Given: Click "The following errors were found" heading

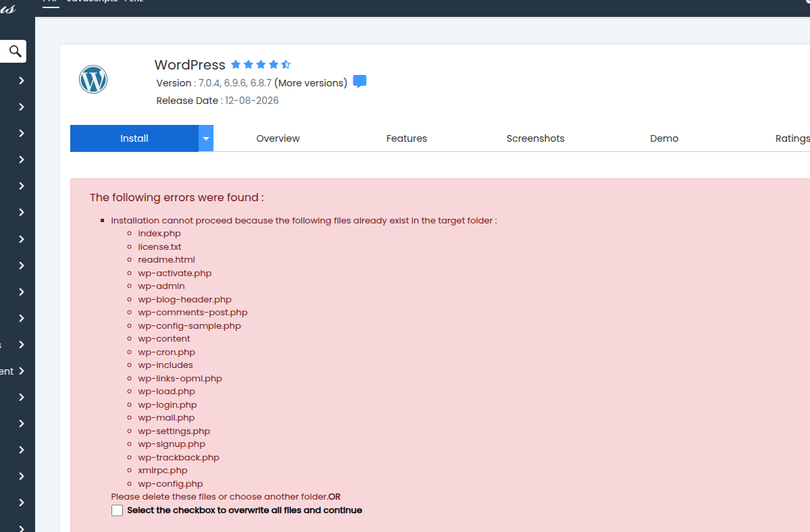Looking at the screenshot, I should [177, 198].
